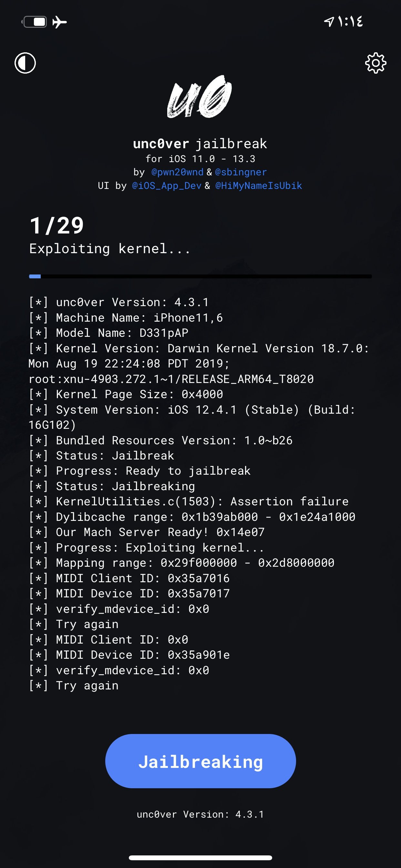Tap the home indicator bar
The image size is (401, 868).
tap(200, 858)
